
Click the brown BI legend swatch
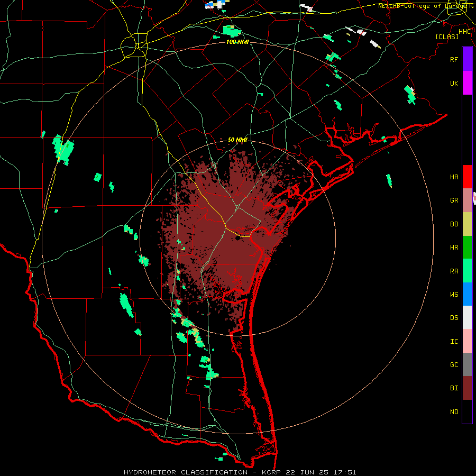(x=467, y=388)
